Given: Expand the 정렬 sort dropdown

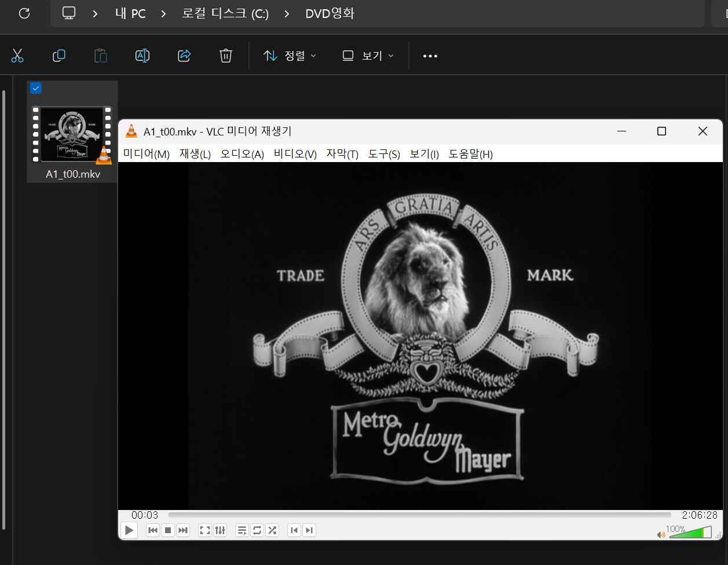Looking at the screenshot, I should point(290,56).
